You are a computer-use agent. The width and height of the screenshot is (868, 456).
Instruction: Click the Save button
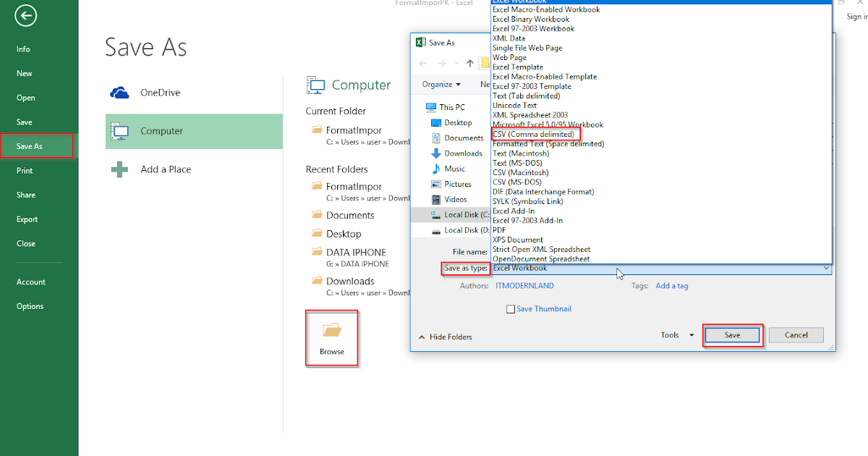(x=732, y=334)
